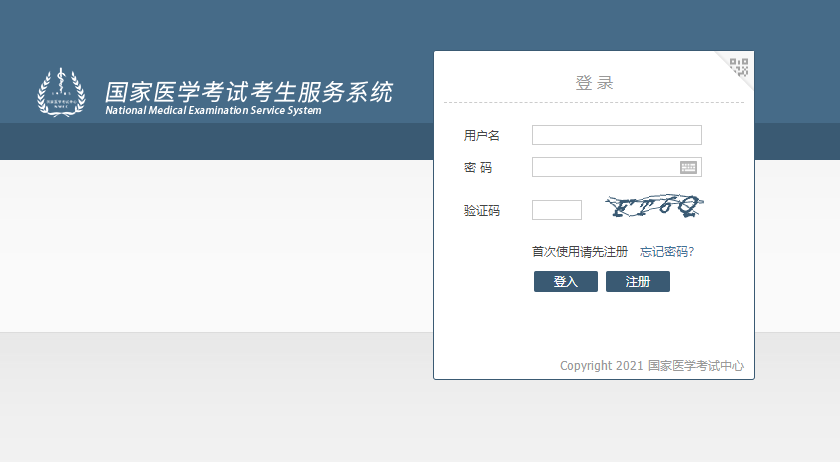840x462 pixels.
Task: Click the English subtitle National Medical Examination Service System
Action: tap(213, 111)
